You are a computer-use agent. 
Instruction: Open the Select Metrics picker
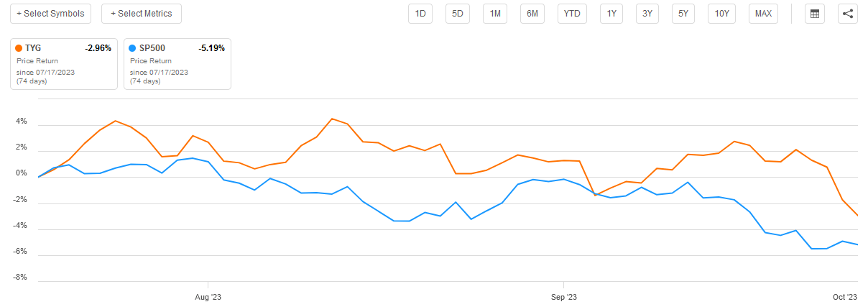pos(142,14)
